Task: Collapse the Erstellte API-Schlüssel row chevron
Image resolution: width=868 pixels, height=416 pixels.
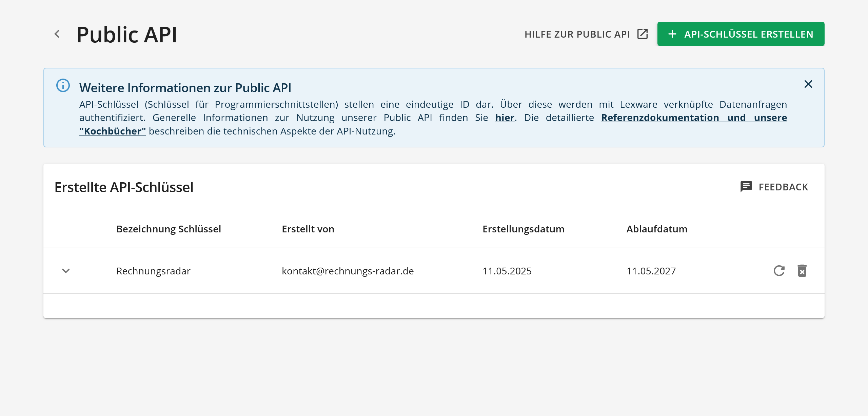Action: 66,271
